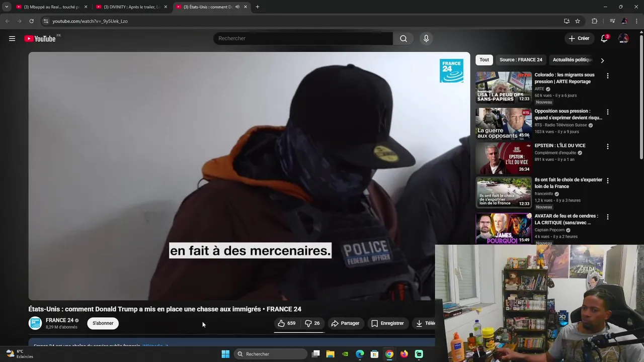
Task: Go back in browser history
Action: click(x=7, y=21)
